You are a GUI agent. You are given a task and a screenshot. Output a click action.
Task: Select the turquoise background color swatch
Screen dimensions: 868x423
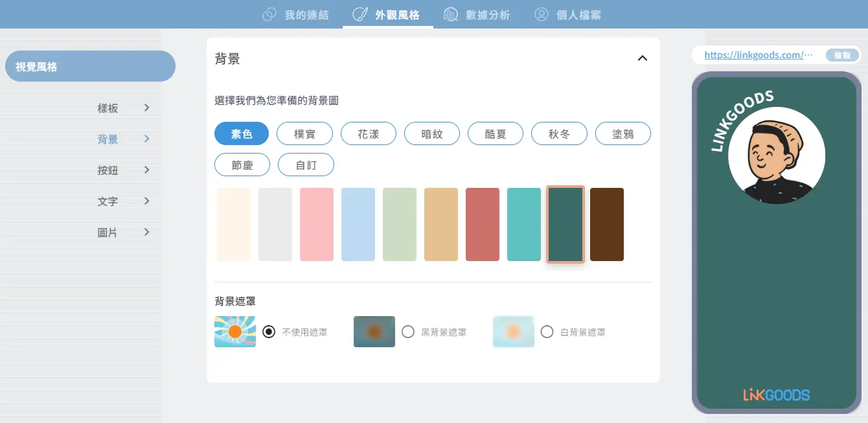524,224
